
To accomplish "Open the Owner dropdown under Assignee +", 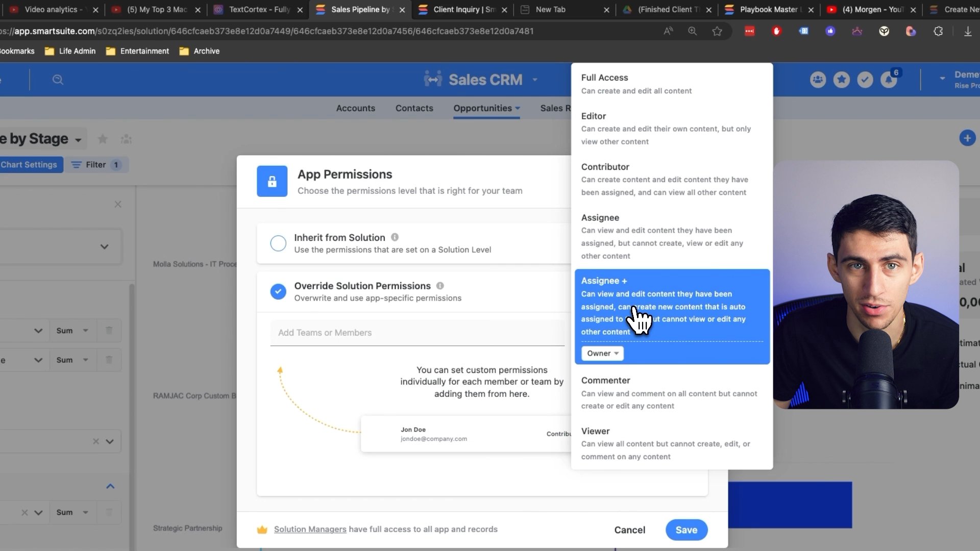I will point(602,353).
